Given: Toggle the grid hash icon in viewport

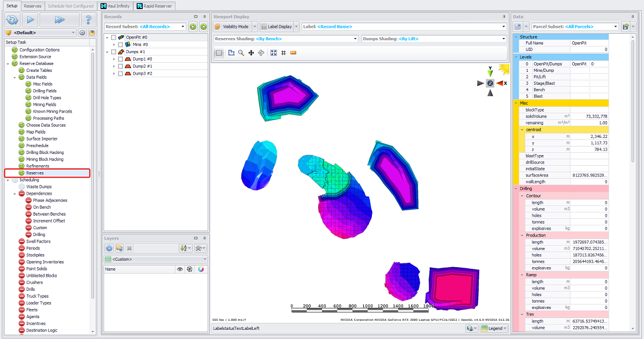Looking at the screenshot, I should coord(283,53).
